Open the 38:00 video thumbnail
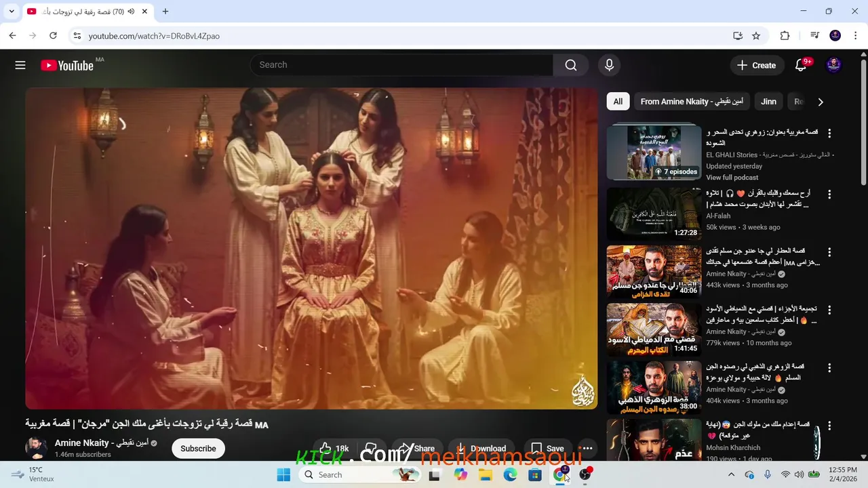 (654, 388)
